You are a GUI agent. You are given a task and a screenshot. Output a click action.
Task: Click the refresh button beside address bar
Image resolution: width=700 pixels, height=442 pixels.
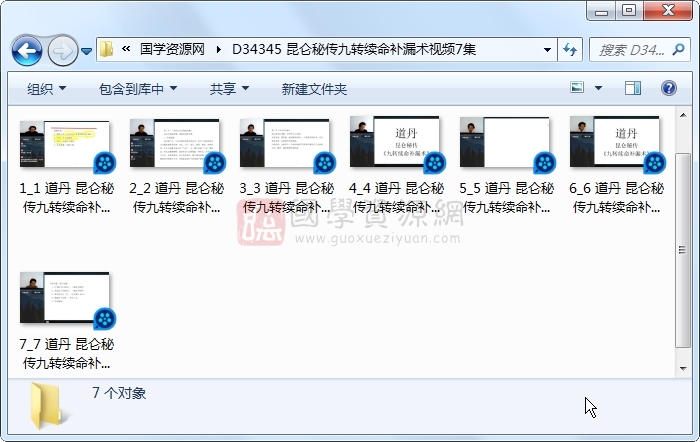point(570,49)
